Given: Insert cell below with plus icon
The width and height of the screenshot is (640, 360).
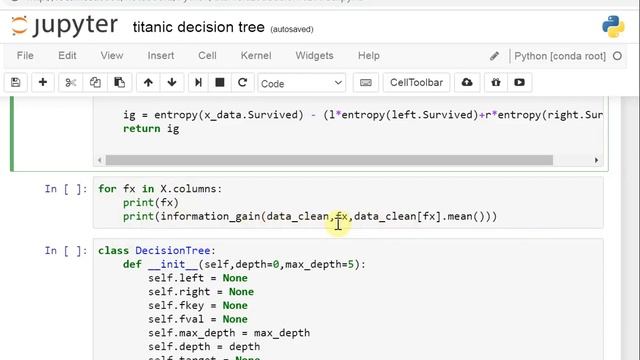Looking at the screenshot, I should (42, 82).
